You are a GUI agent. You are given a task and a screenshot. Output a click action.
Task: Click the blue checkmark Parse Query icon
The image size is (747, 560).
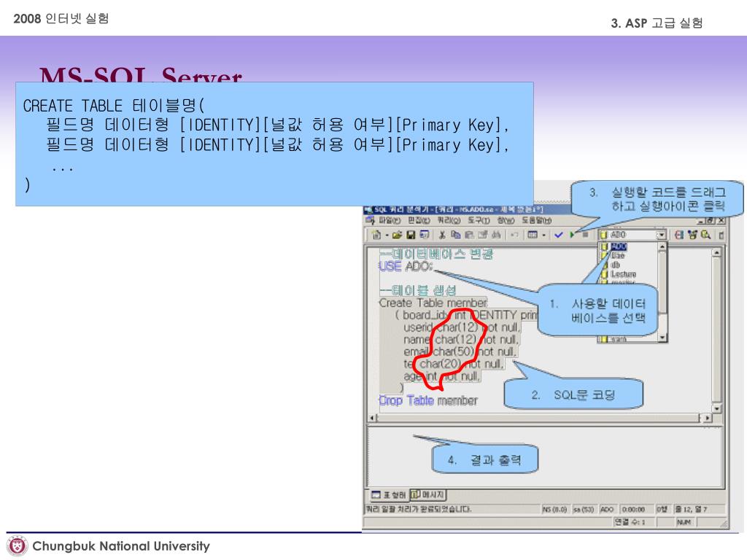point(559,235)
